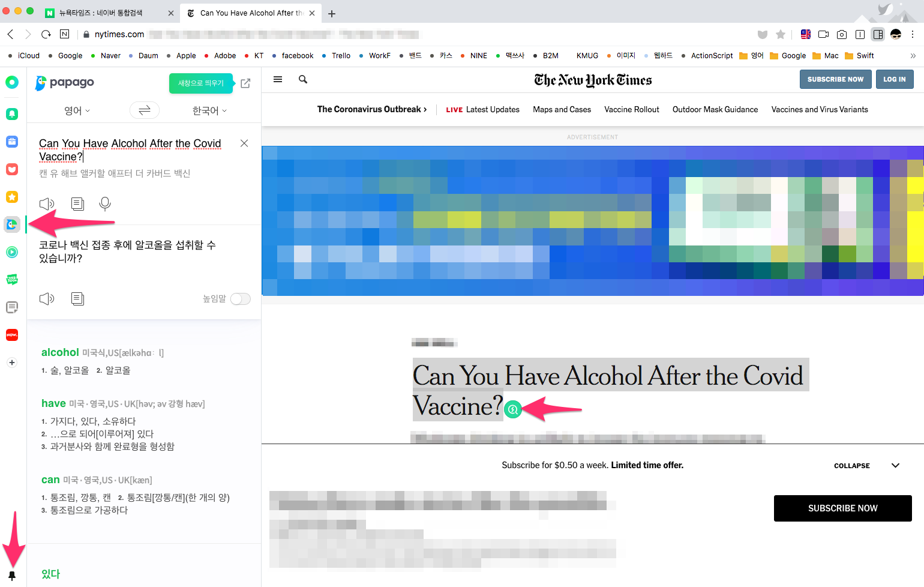The height and width of the screenshot is (587, 924).
Task: Click the pixelated advertisement banner
Action: click(593, 221)
